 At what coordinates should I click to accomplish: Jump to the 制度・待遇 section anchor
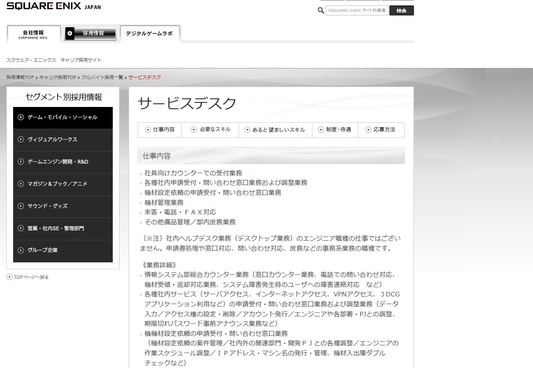[x=335, y=130]
